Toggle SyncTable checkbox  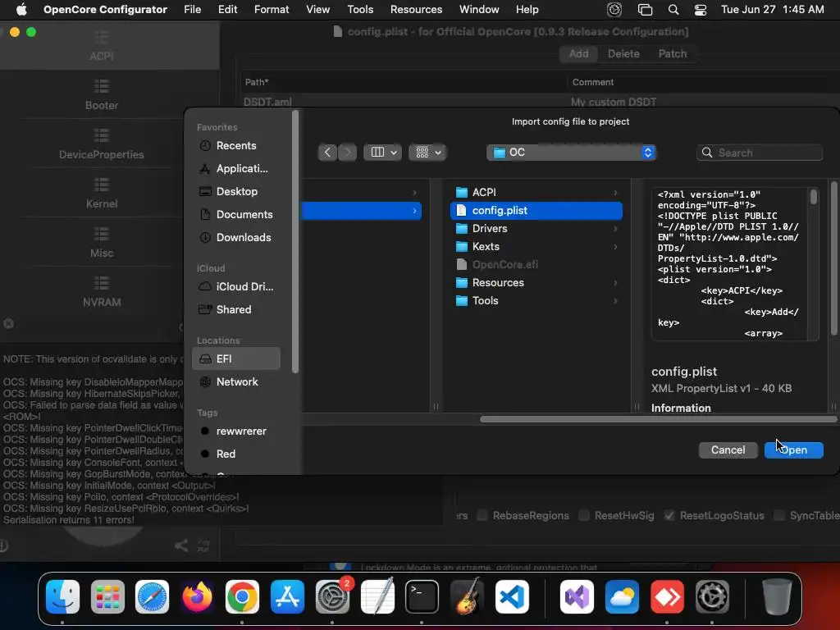pyautogui.click(x=779, y=515)
